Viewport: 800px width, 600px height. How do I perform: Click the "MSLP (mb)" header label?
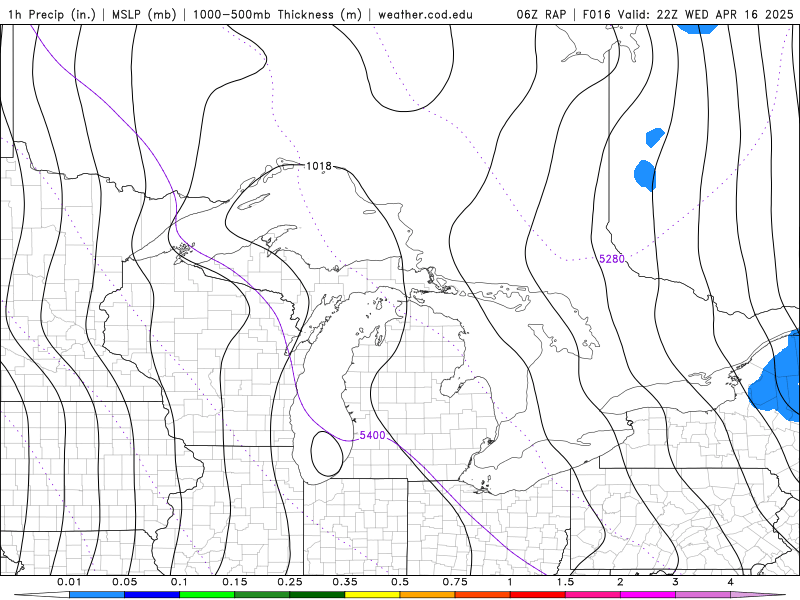click(144, 14)
